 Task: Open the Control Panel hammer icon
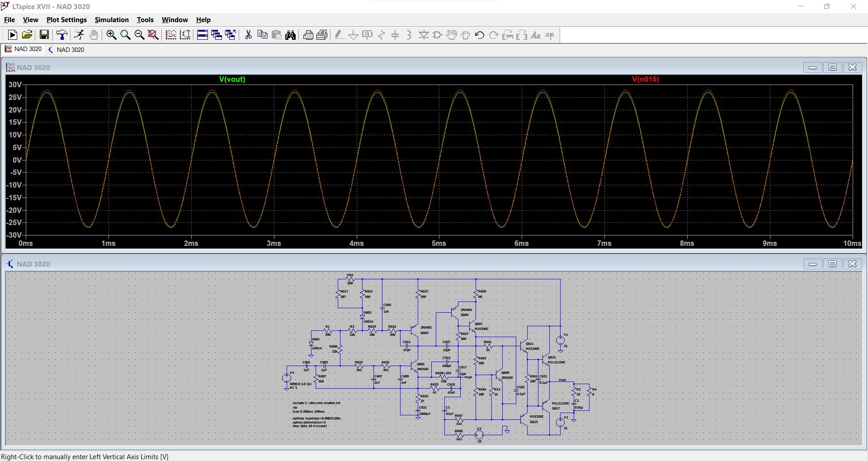[62, 35]
